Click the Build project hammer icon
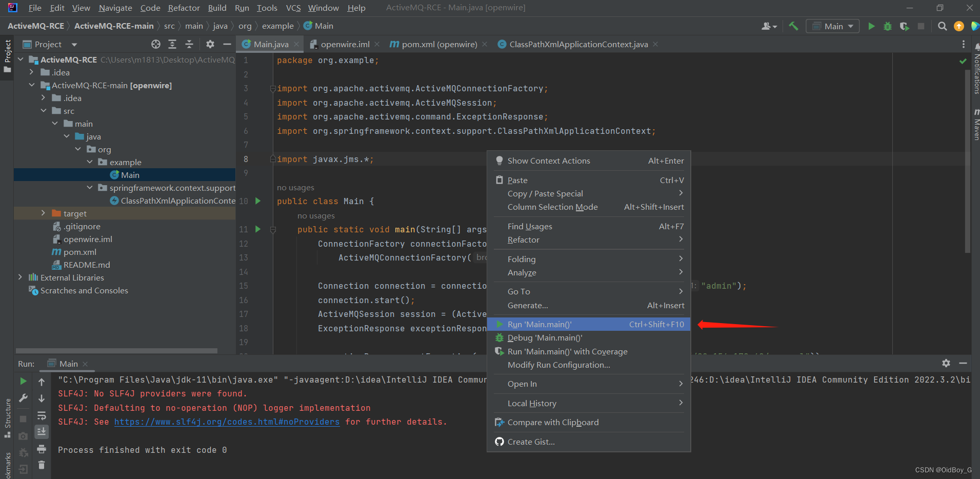Viewport: 980px width, 479px height. tap(793, 26)
